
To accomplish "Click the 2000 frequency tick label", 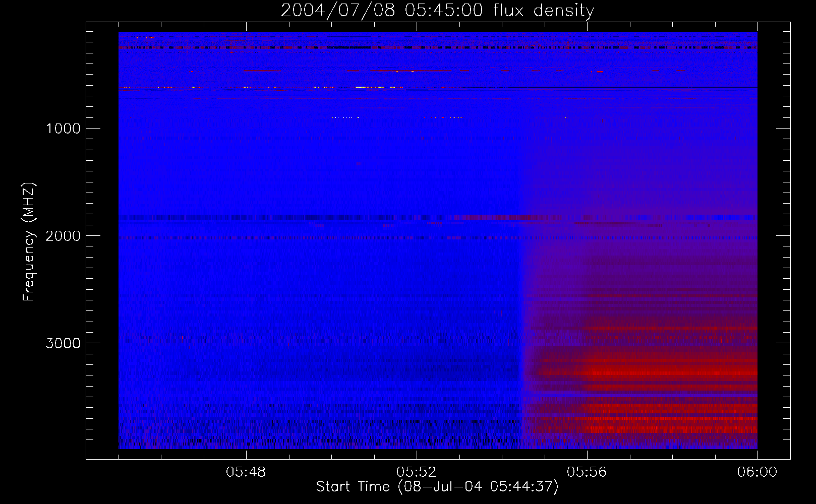I will click(63, 236).
